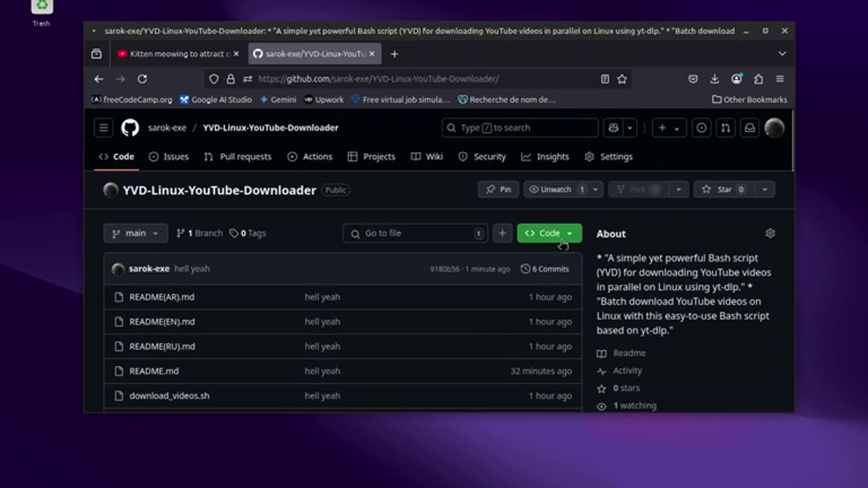This screenshot has width=868, height=488.
Task: Open Firefox extensions puzzle icon
Action: click(758, 79)
